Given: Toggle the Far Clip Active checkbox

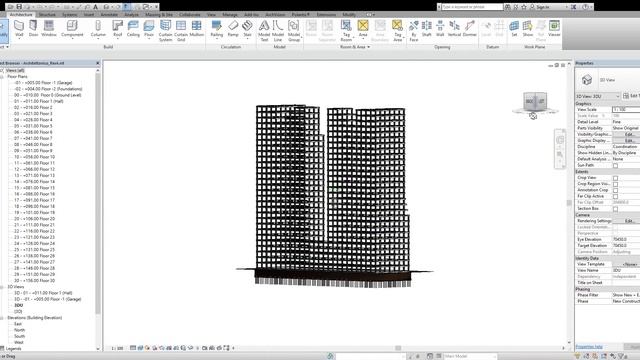Looking at the screenshot, I should (x=616, y=196).
